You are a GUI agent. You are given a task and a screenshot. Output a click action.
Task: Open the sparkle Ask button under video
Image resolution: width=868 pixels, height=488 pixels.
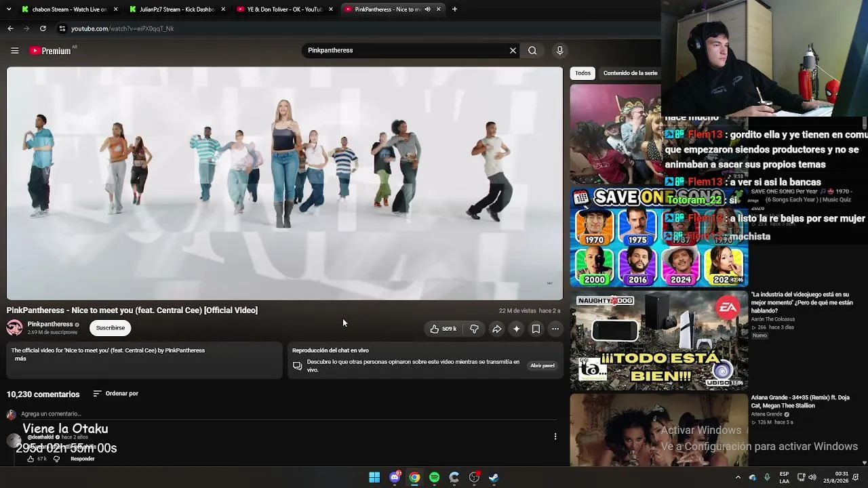pyautogui.click(x=516, y=329)
